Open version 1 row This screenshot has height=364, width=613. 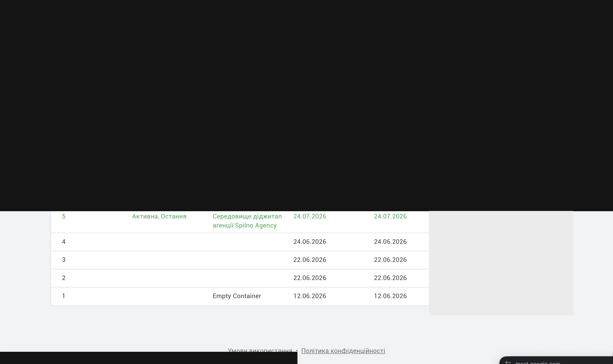coord(240,296)
